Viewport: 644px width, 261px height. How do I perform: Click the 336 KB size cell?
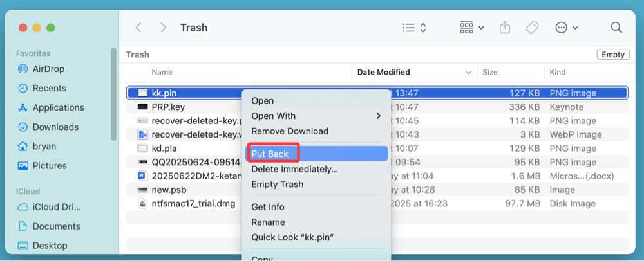click(x=523, y=107)
